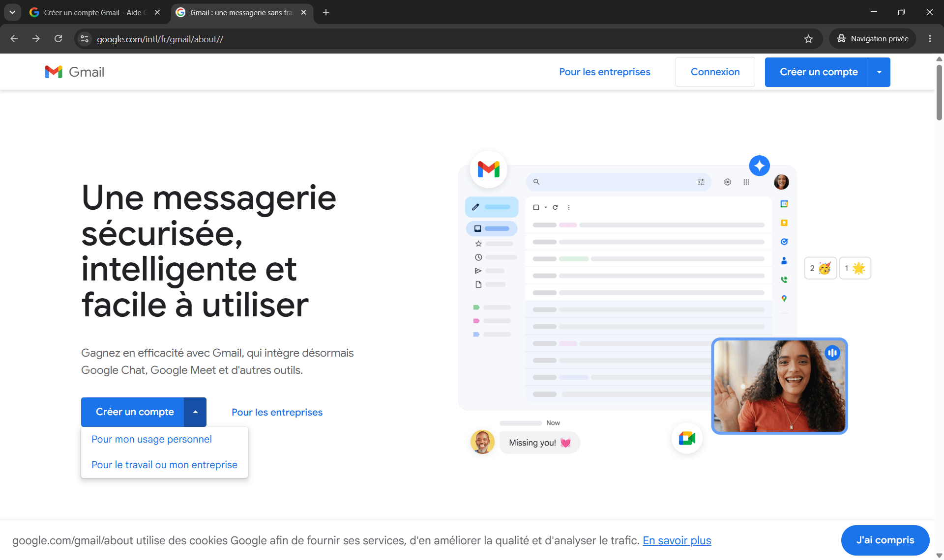Viewport: 944px width, 560px height.
Task: Choose Pour mon usage personnel
Action: pyautogui.click(x=151, y=439)
